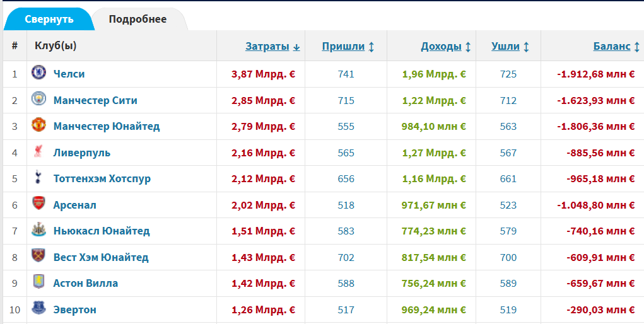Click the Liverpool club crest icon
Viewport: 644px width, 324px height.
[x=38, y=152]
